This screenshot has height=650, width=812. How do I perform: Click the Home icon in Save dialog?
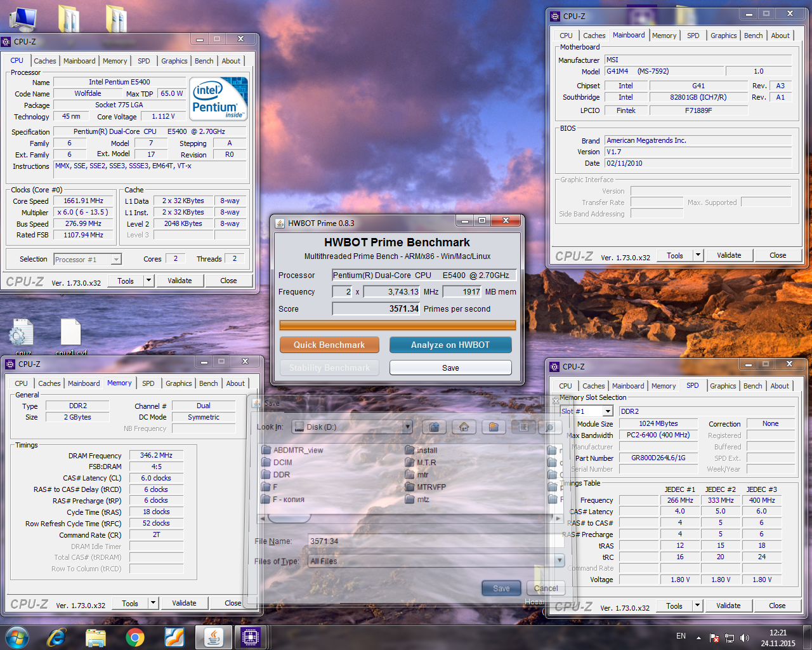point(464,427)
